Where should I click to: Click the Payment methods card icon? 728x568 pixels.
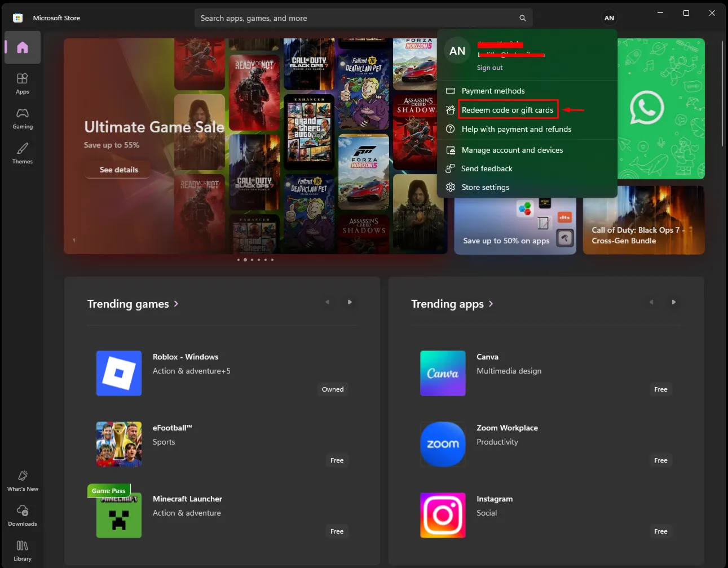click(451, 91)
